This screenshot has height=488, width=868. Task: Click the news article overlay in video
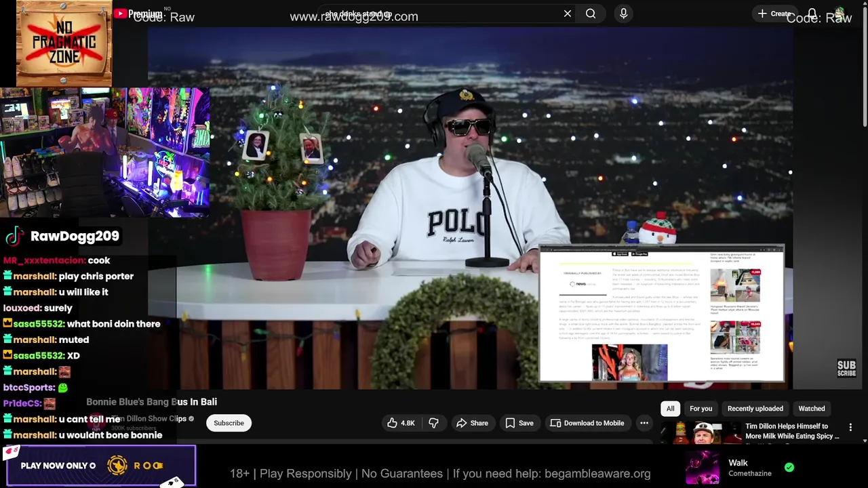[x=662, y=314]
